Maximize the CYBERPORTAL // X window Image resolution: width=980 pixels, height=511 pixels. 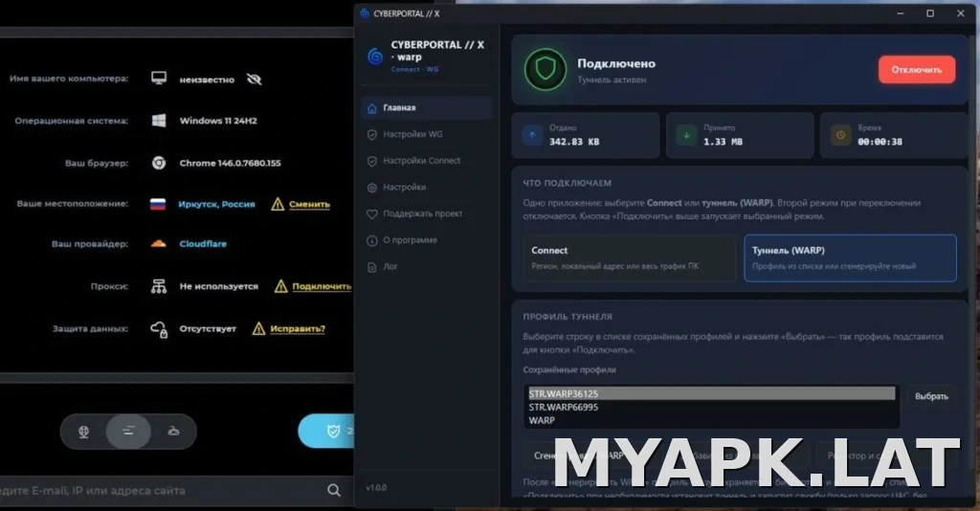pos(930,13)
